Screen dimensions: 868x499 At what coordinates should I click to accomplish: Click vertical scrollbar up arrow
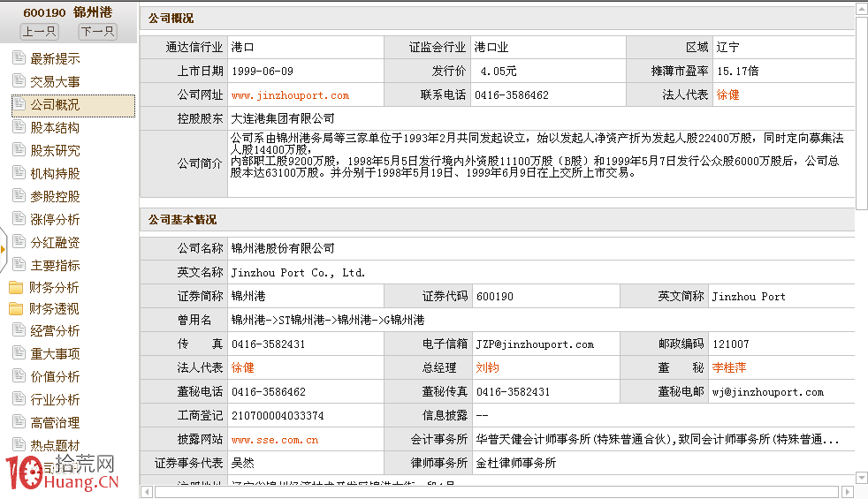click(x=862, y=9)
